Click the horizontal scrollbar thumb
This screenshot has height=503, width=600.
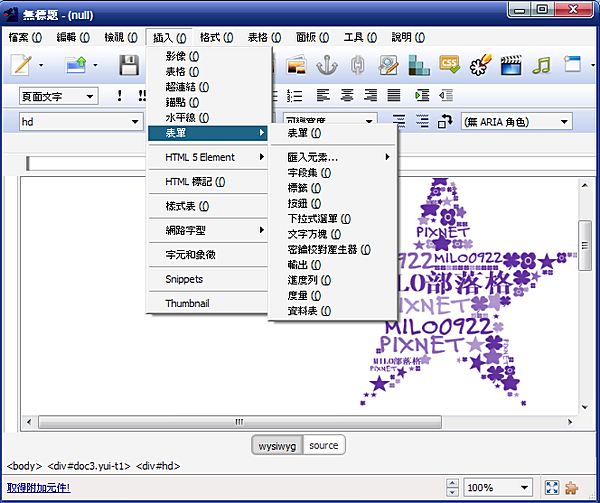(x=240, y=422)
